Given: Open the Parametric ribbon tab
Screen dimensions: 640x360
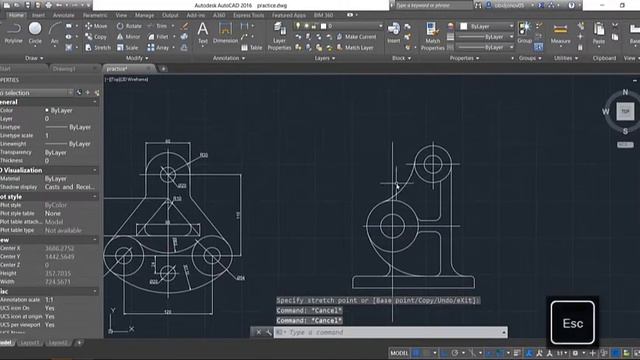Looking at the screenshot, I should [x=95, y=15].
